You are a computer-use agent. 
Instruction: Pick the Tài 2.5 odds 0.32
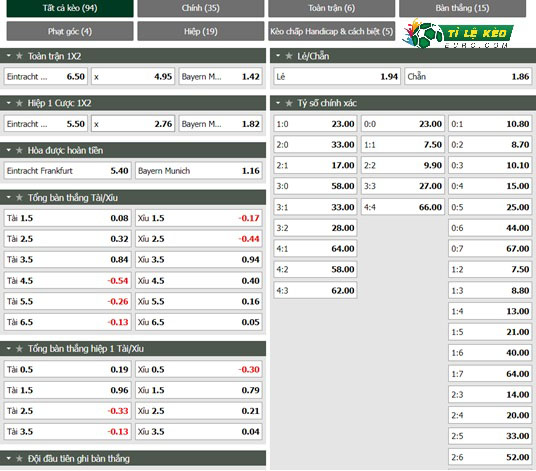click(x=67, y=239)
